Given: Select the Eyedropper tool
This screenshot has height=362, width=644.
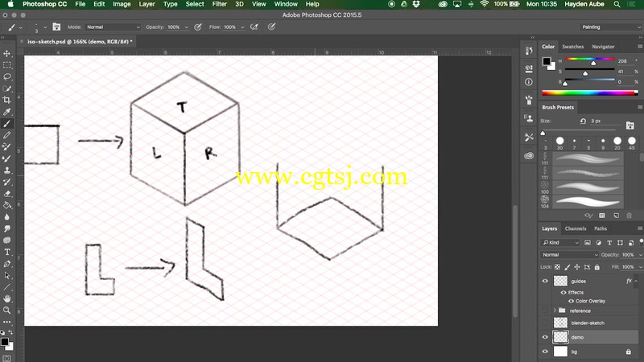Looking at the screenshot, I should 7,112.
